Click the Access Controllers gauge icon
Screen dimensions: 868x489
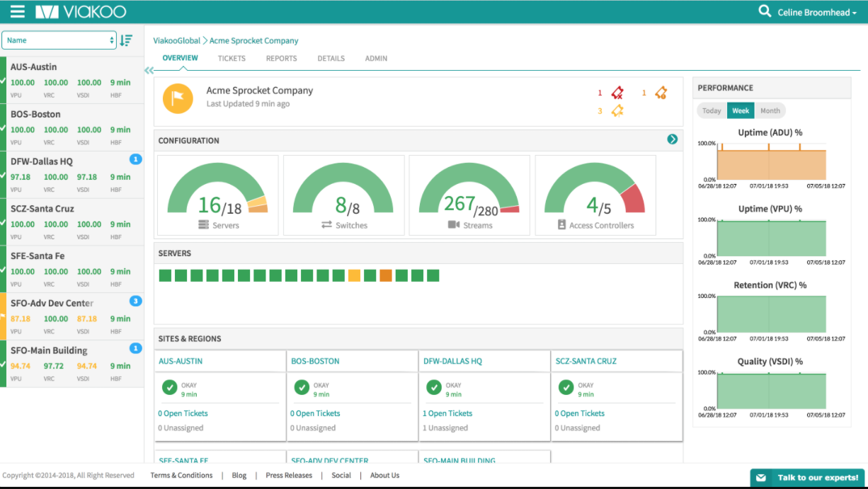(562, 225)
